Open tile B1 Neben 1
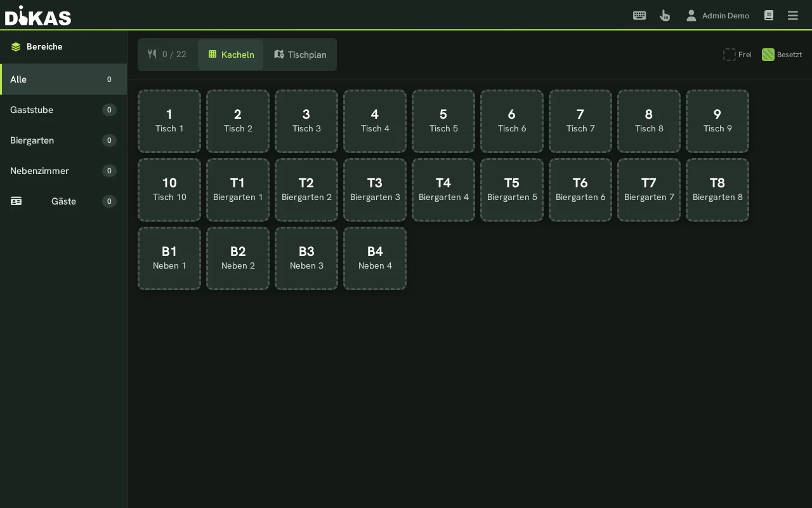This screenshot has height=508, width=812. point(169,258)
